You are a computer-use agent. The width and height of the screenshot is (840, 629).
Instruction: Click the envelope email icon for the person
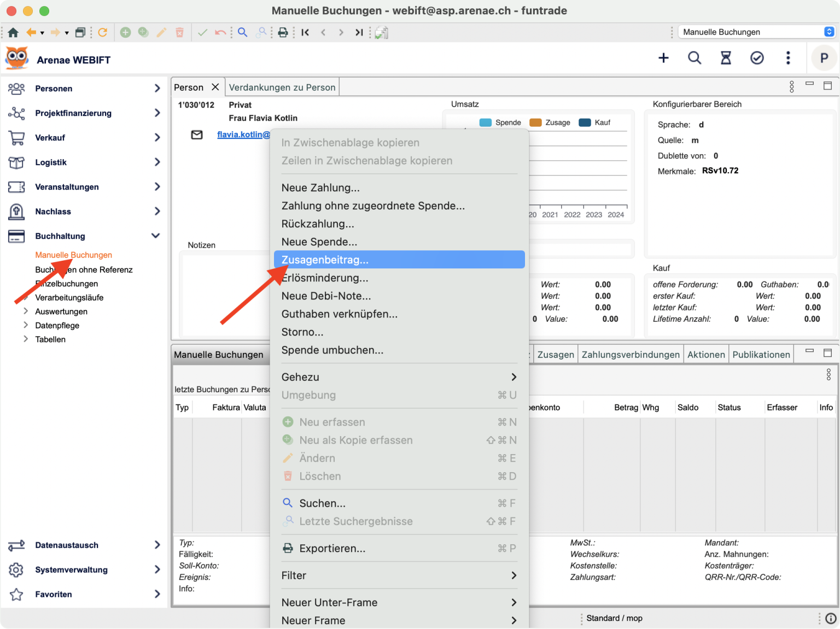[197, 134]
